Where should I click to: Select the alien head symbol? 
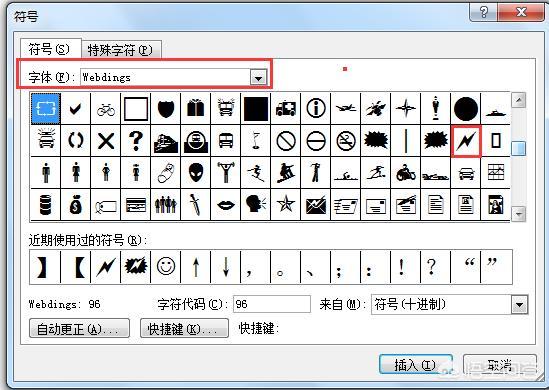click(x=196, y=173)
